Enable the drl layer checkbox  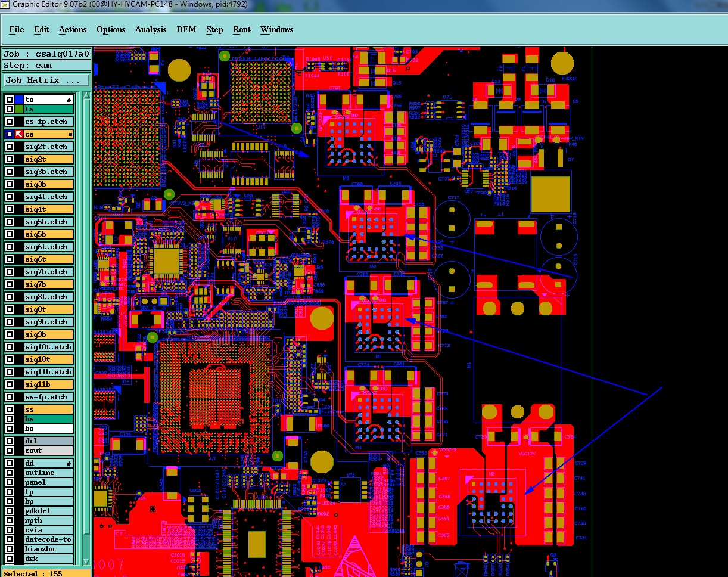(10, 441)
